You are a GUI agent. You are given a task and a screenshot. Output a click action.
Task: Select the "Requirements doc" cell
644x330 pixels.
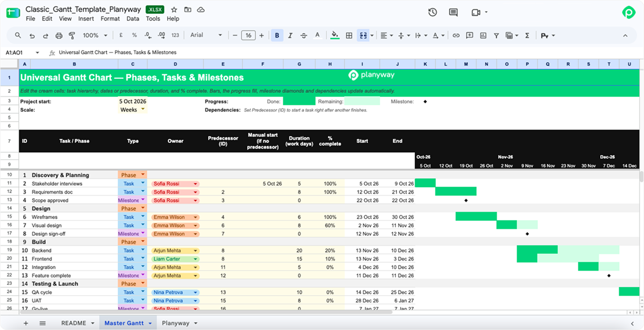74,192
